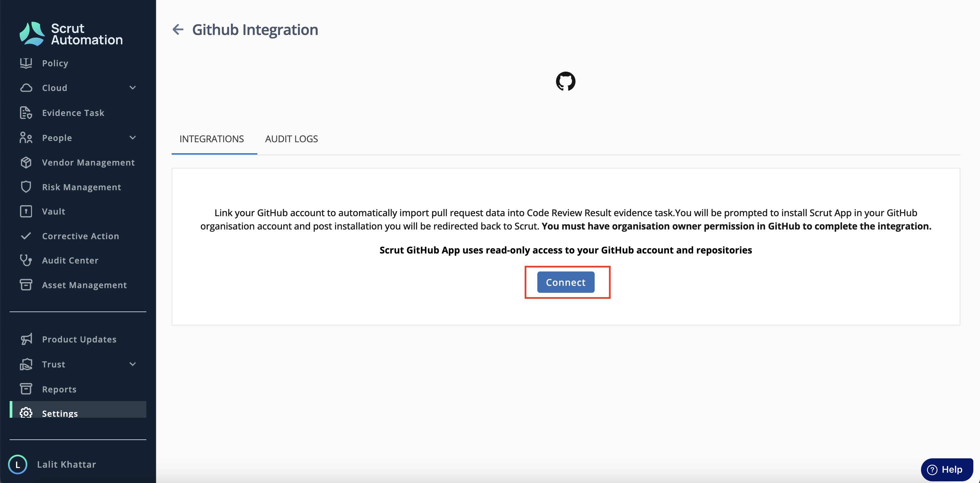Click the Cloud icon in sidebar
Screen dimensions: 980x483
(26, 88)
